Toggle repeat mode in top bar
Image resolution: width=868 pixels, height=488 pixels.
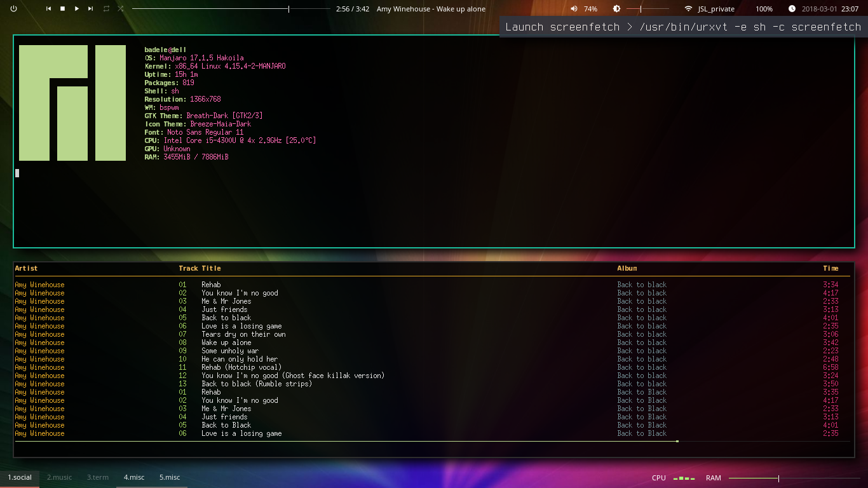tap(106, 9)
